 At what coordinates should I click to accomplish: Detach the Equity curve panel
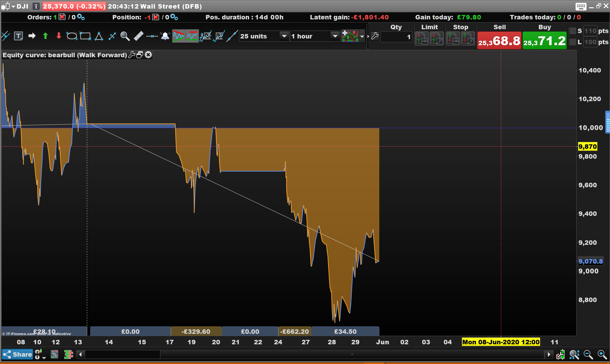click(x=140, y=55)
